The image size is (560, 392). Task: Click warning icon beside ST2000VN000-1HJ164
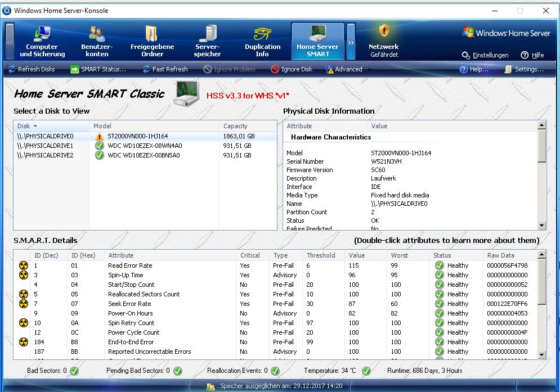[x=99, y=136]
